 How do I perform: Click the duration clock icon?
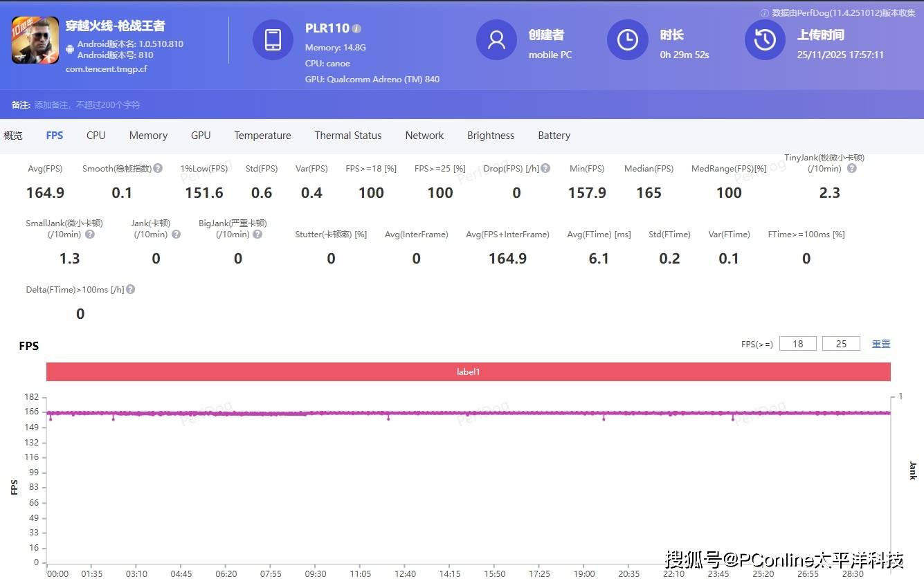pyautogui.click(x=627, y=40)
